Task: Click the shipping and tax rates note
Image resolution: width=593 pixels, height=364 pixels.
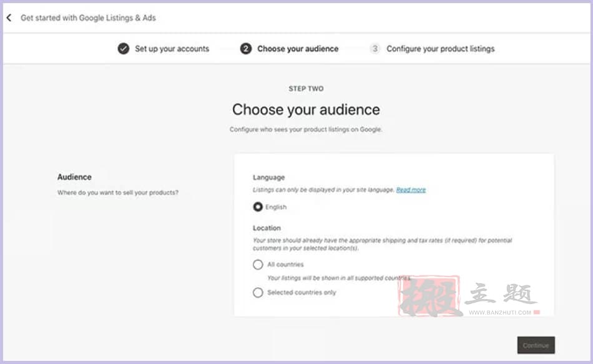Action: click(x=383, y=244)
